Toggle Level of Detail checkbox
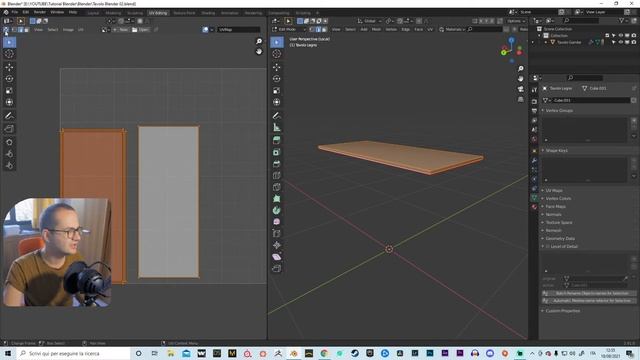Screen dimensions: 640x360 coord(548,247)
